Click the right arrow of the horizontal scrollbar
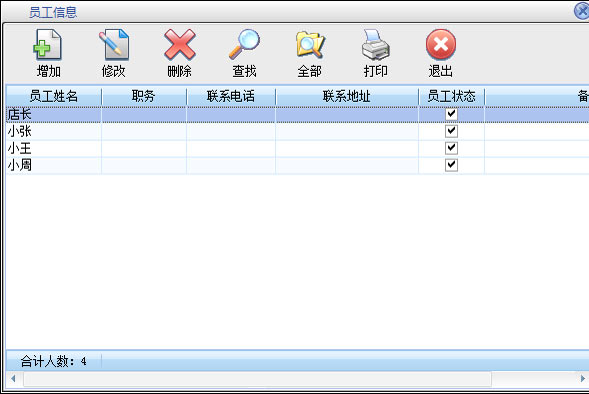Image resolution: width=589 pixels, height=394 pixels. pos(583,379)
